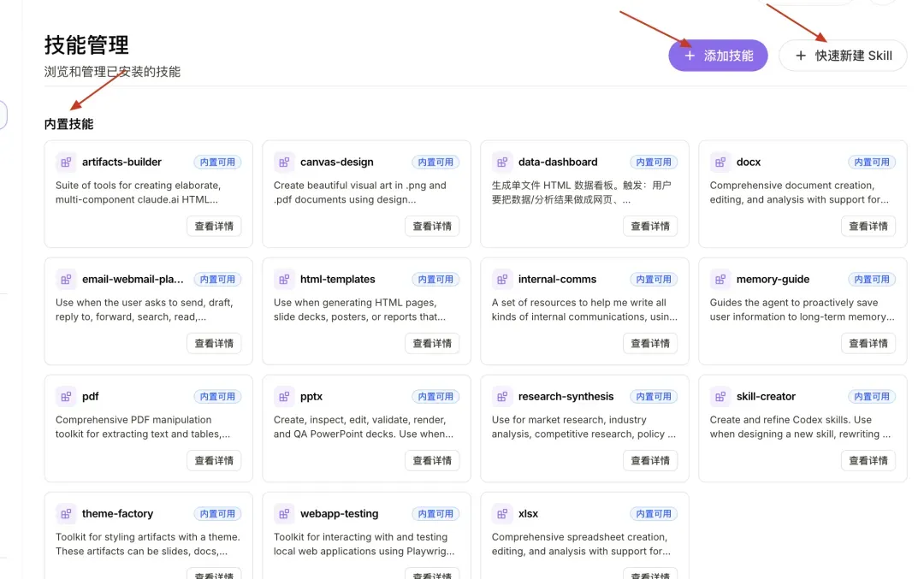Click the skill-creator skill icon
924x579 pixels.
[x=720, y=397]
